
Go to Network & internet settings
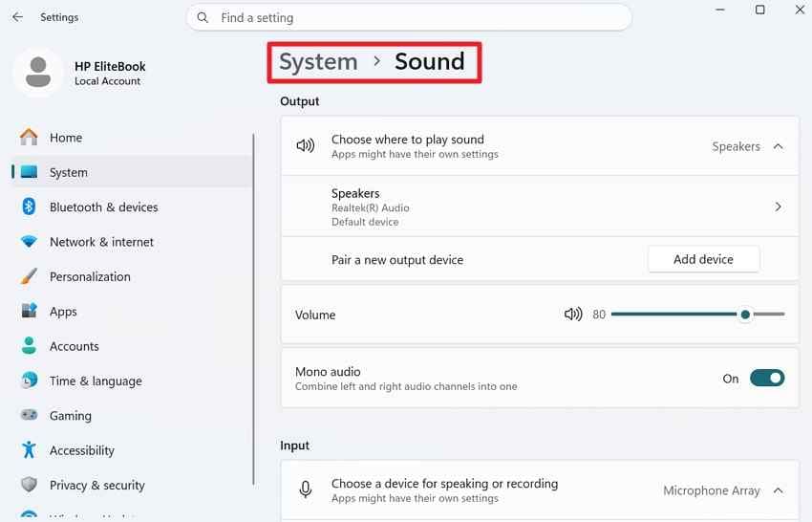click(x=132, y=242)
